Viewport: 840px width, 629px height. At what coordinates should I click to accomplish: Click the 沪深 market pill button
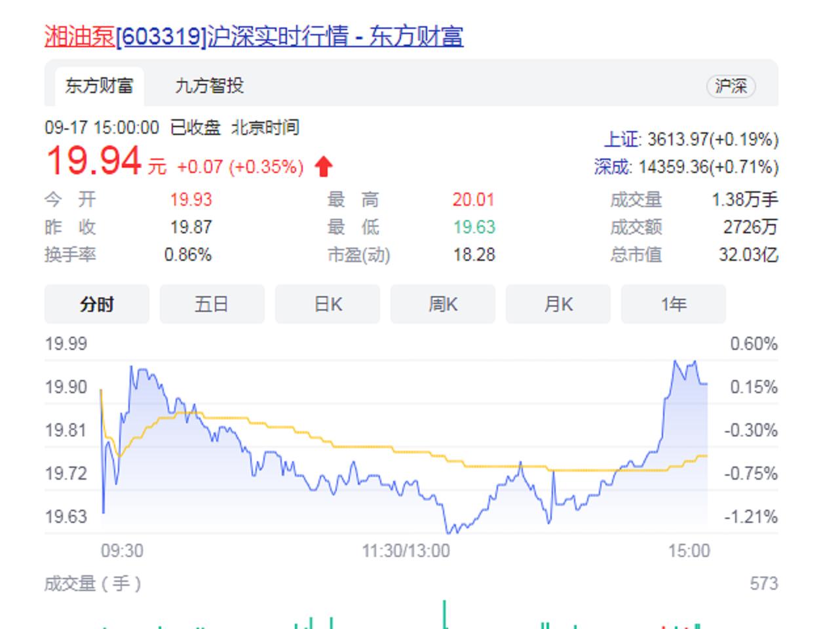click(x=732, y=86)
